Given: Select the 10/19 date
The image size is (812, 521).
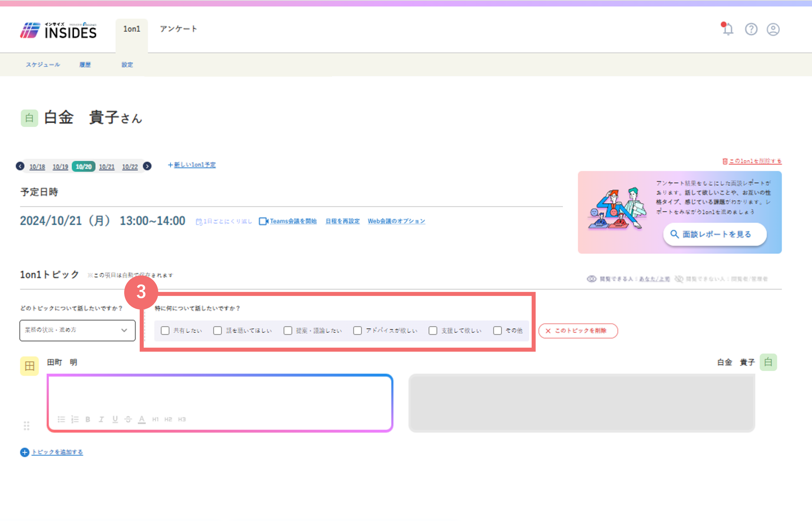Looking at the screenshot, I should pos(60,167).
